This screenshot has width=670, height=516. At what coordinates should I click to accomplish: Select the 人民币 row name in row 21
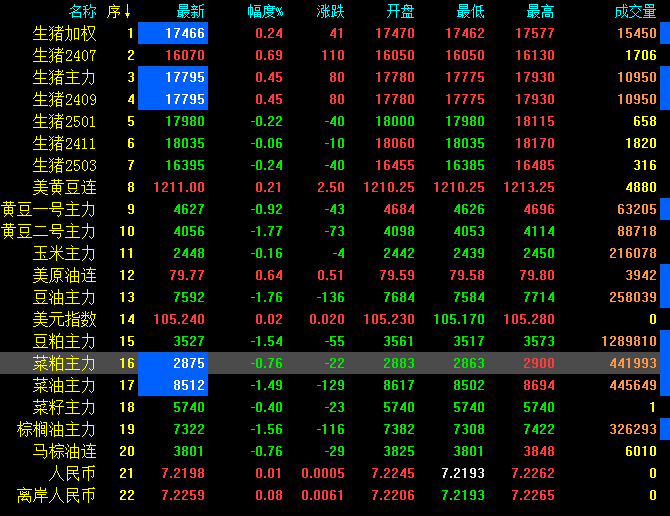[x=73, y=473]
